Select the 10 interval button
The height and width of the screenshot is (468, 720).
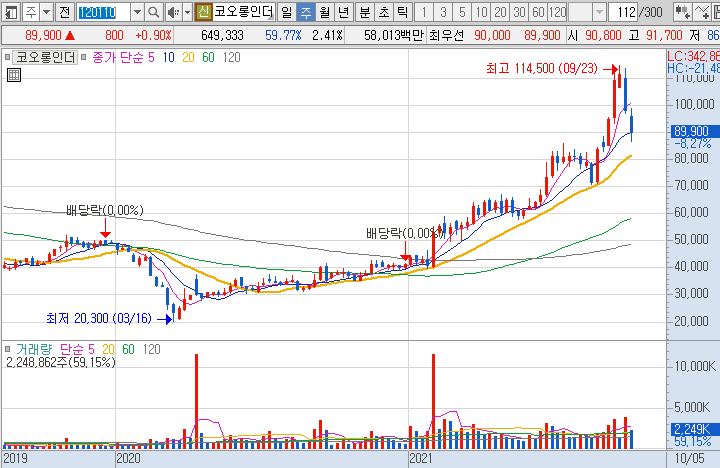pyautogui.click(x=481, y=12)
